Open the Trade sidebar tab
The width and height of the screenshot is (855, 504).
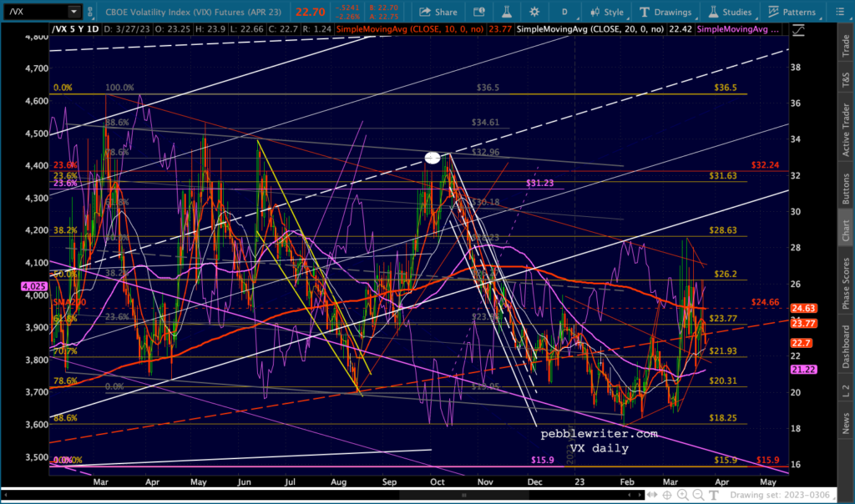click(846, 45)
